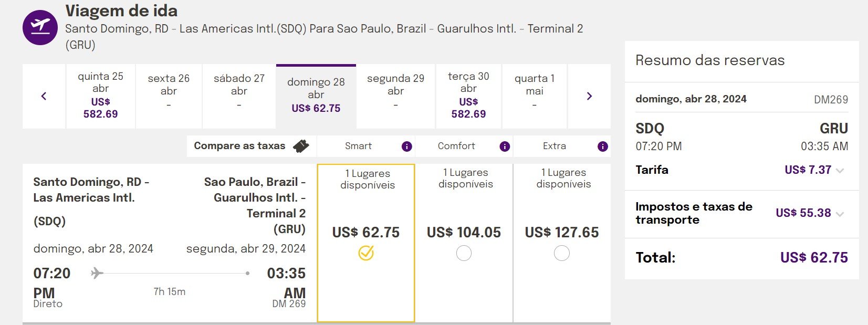Choose terça 30 abr date tab

468,96
